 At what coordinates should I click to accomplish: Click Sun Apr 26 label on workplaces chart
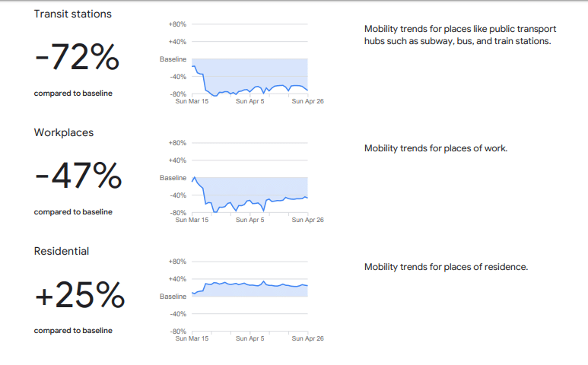307,220
